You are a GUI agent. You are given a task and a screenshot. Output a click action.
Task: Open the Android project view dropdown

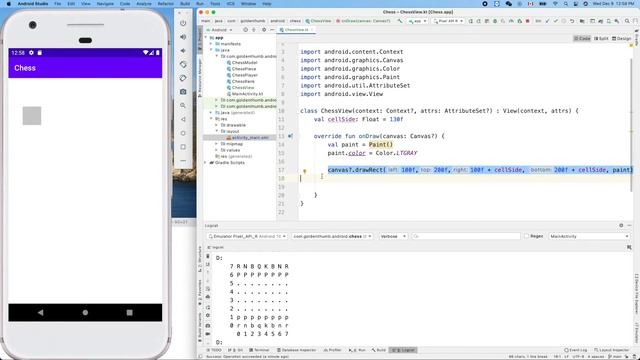(220, 30)
